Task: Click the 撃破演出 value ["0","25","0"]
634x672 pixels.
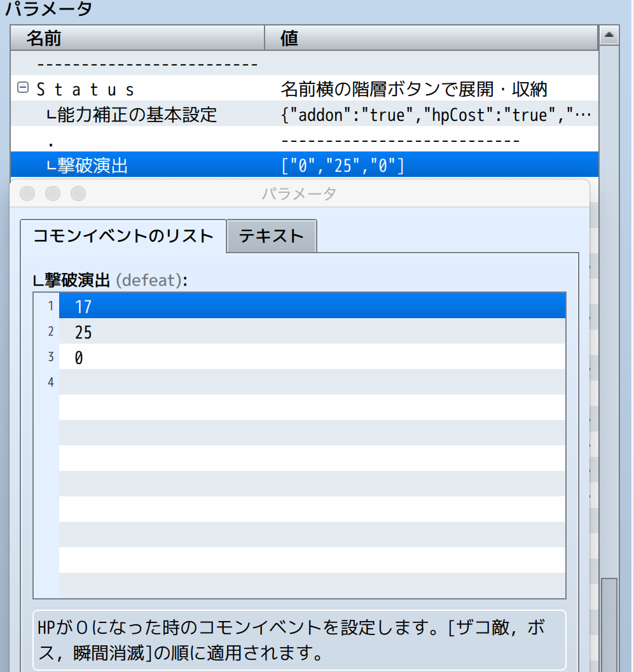Action: point(342,165)
